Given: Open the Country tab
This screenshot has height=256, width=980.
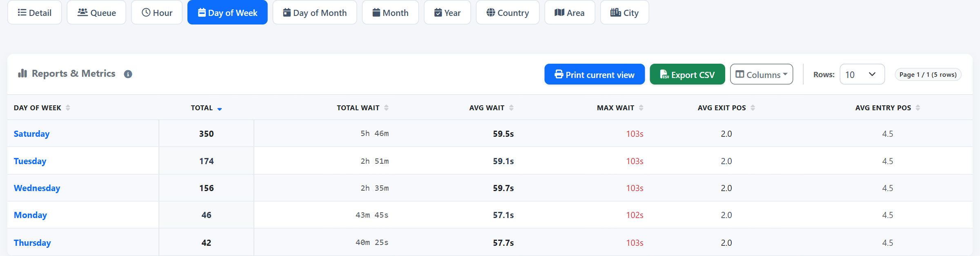Looking at the screenshot, I should coord(508,13).
